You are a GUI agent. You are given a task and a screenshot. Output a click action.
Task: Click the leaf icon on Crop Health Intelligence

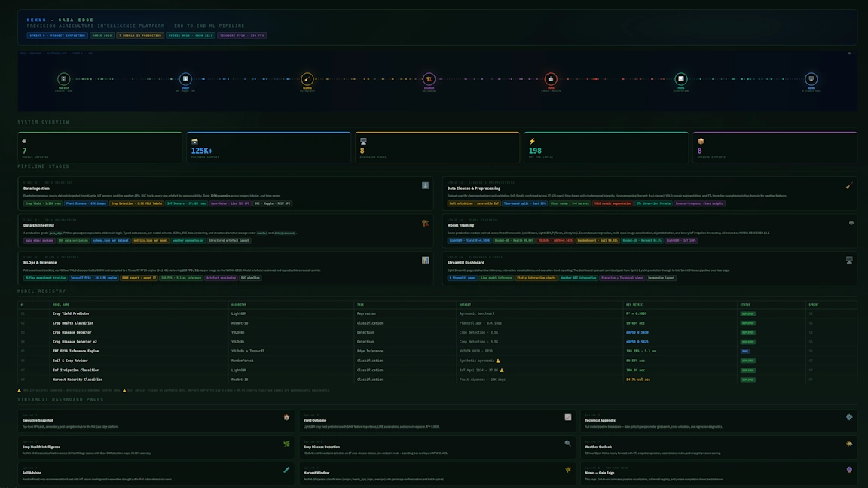[286, 444]
